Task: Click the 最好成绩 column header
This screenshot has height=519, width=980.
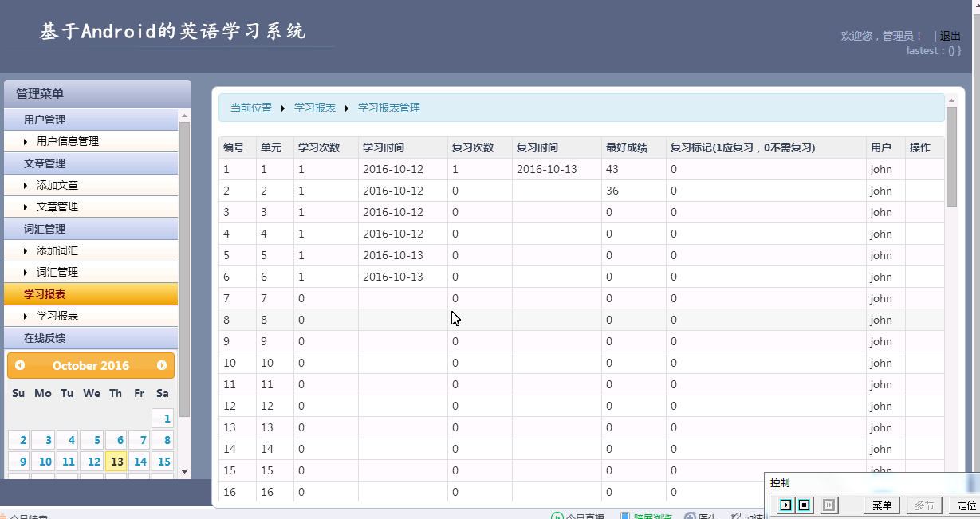Action: pyautogui.click(x=634, y=147)
